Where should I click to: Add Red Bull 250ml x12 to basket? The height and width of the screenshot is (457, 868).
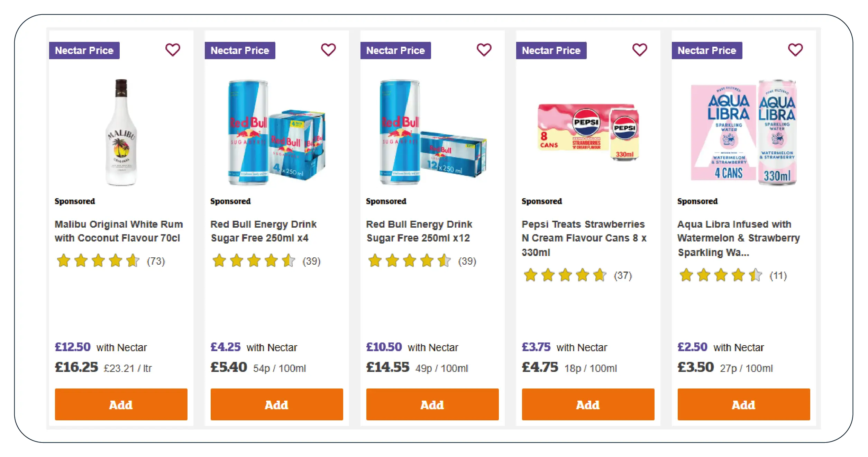pos(432,404)
